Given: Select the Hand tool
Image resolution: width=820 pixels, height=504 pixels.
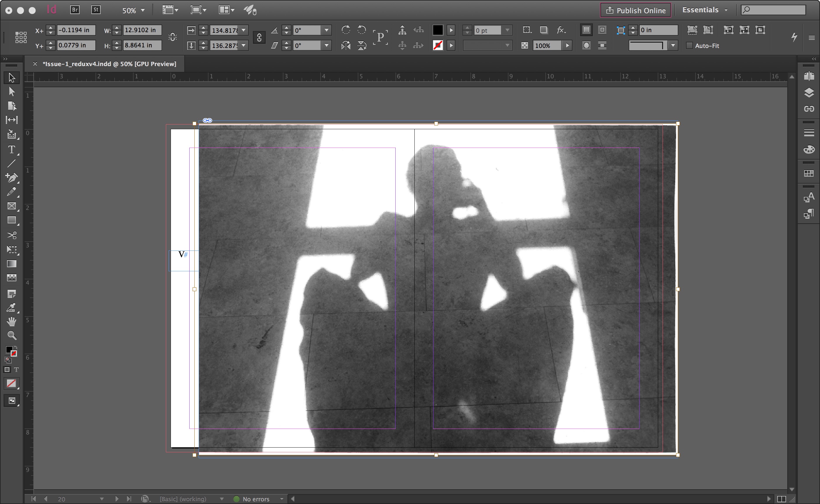Looking at the screenshot, I should pos(11,321).
